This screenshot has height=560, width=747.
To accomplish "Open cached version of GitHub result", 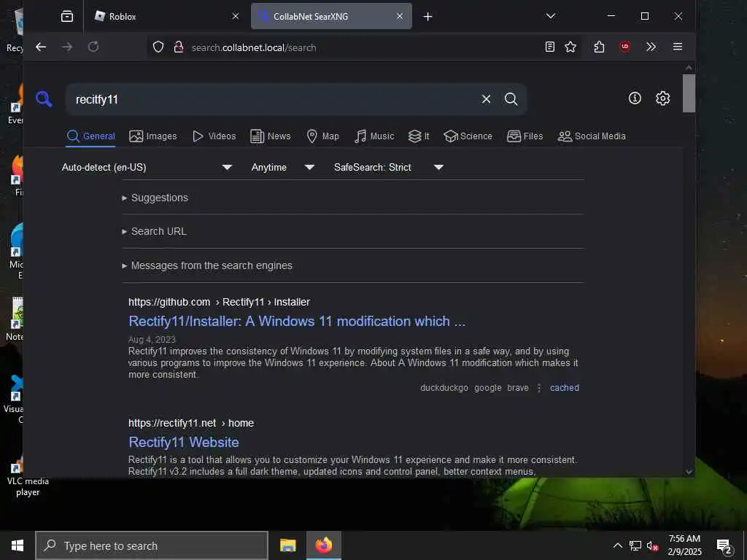I will [565, 388].
